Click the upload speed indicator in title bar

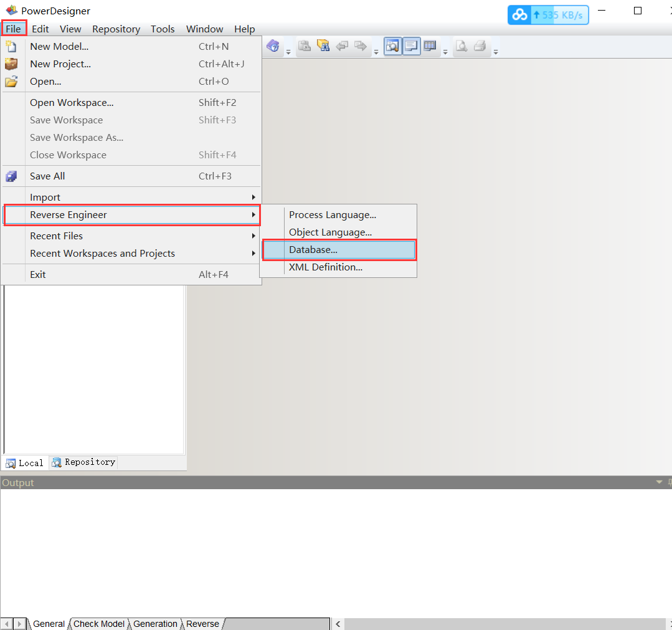pyautogui.click(x=558, y=14)
